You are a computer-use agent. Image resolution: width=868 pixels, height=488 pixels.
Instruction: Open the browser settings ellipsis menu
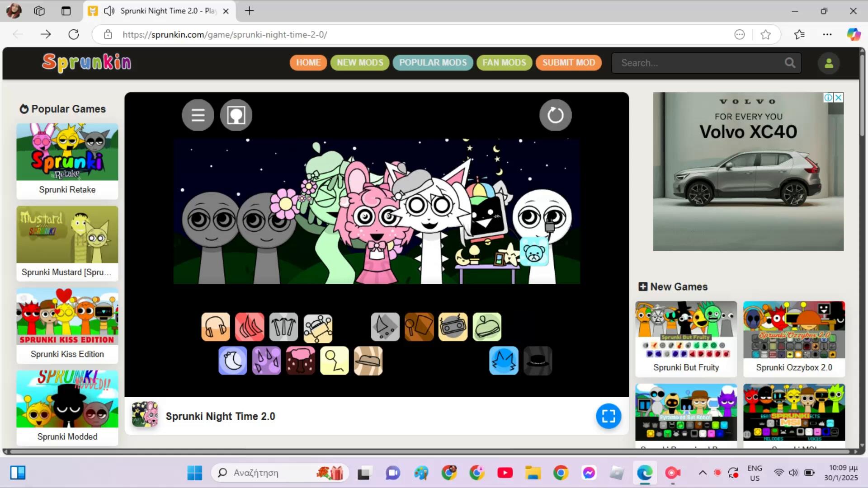pyautogui.click(x=827, y=34)
